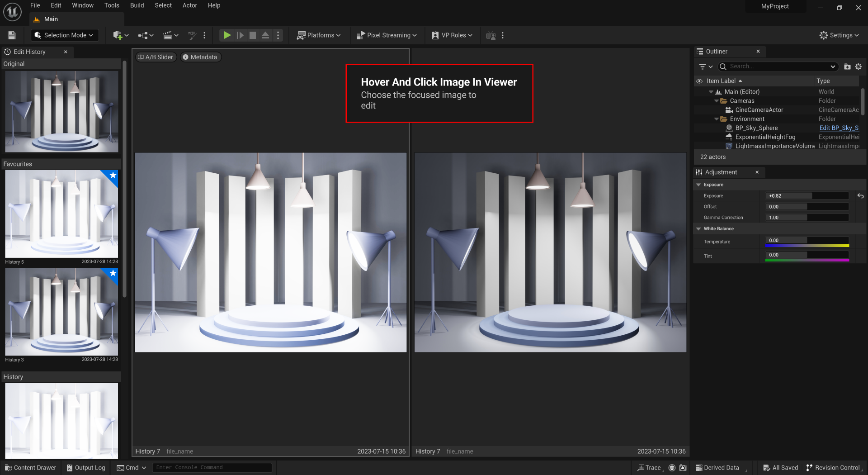Click the right viewer image
Image resolution: width=868 pixels, height=475 pixels.
[x=550, y=252]
